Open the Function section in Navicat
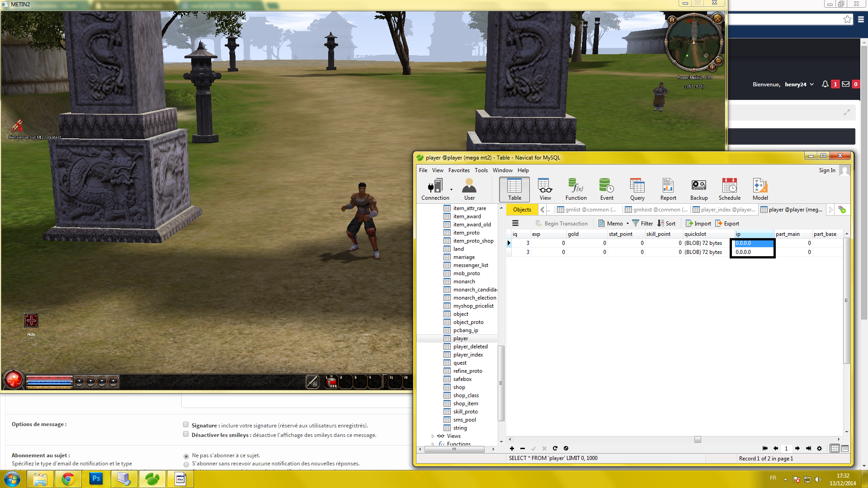Viewport: 868px width, 488px height. (576, 189)
